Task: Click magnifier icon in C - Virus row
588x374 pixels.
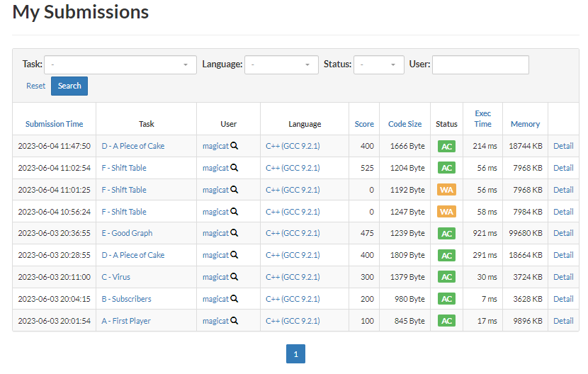Action: click(234, 277)
